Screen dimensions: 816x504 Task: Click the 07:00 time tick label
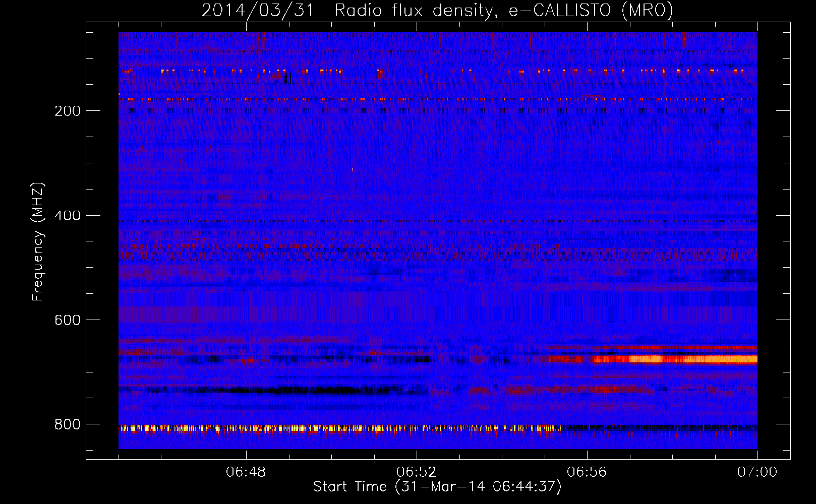coord(757,472)
